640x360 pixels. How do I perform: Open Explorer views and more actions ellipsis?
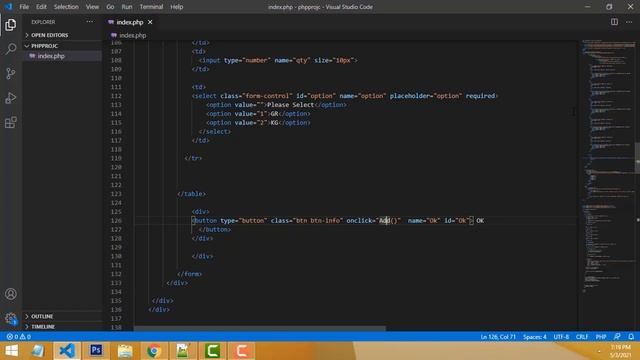(x=89, y=22)
